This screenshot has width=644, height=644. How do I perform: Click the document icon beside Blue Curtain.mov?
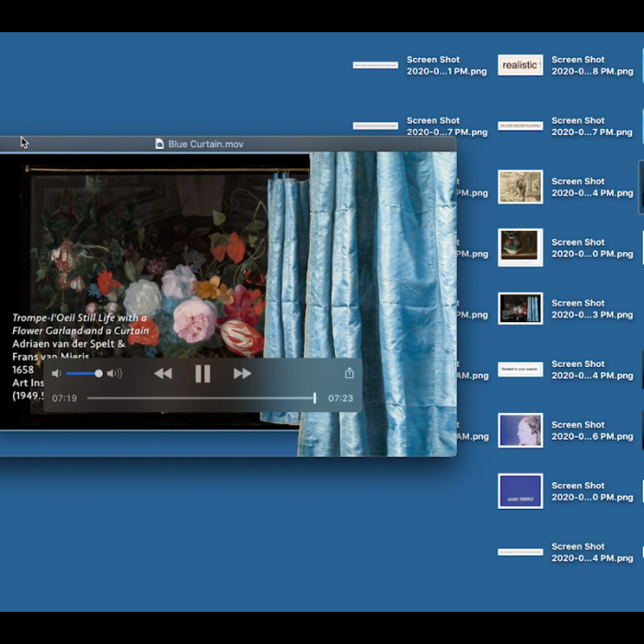(159, 144)
